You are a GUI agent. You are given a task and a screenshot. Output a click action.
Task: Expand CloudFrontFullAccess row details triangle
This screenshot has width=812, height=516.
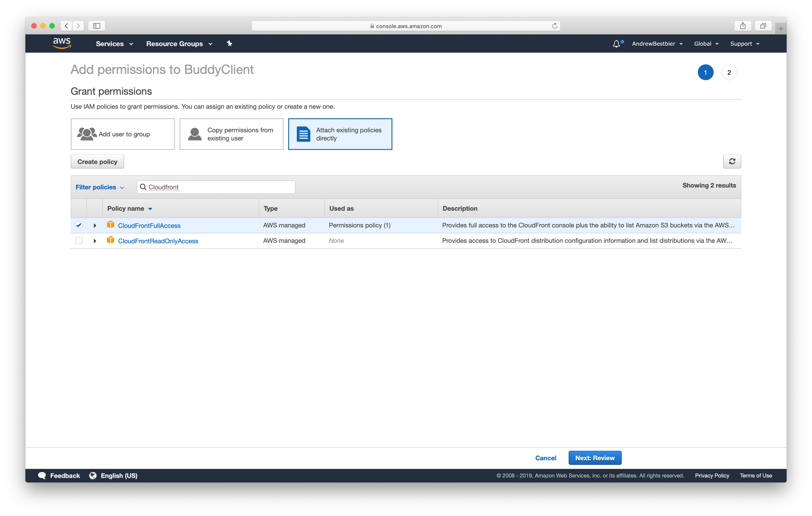[95, 225]
